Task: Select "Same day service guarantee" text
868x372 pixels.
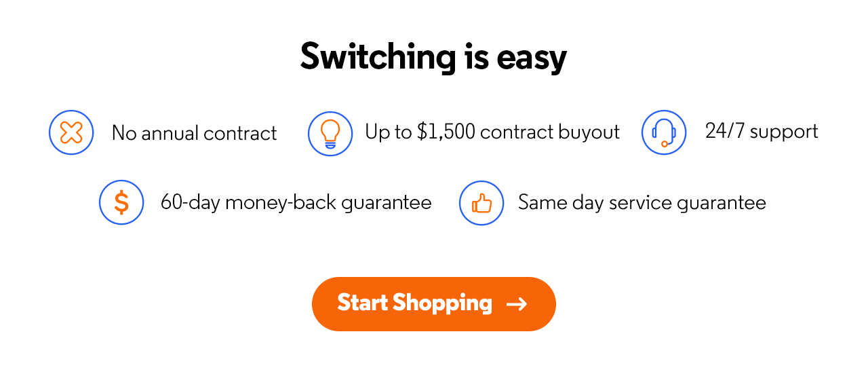Action: (x=642, y=202)
